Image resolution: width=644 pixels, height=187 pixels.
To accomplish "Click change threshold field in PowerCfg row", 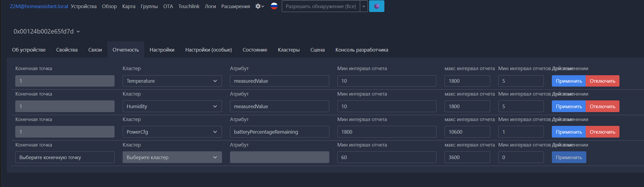I will [x=521, y=132].
